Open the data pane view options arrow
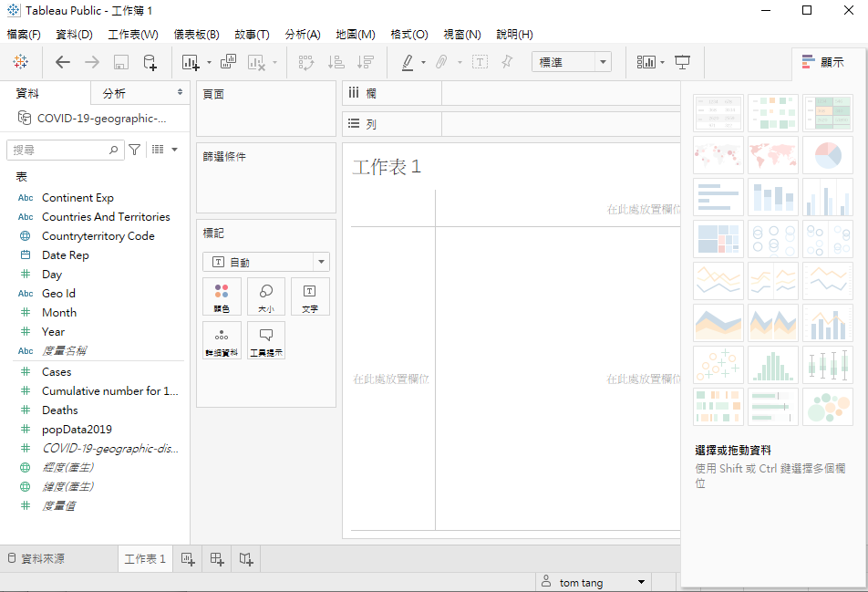Viewport: 868px width, 592px height. 175,150
